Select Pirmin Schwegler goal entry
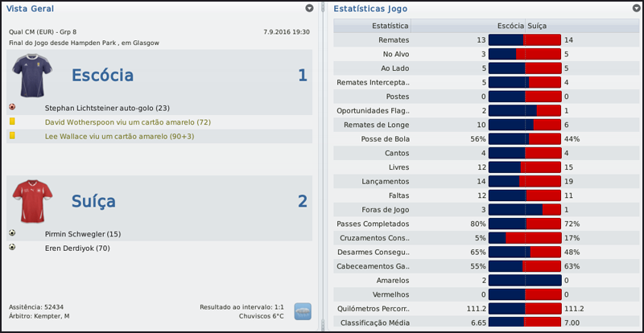The height and width of the screenshot is (333, 644). pos(83,233)
